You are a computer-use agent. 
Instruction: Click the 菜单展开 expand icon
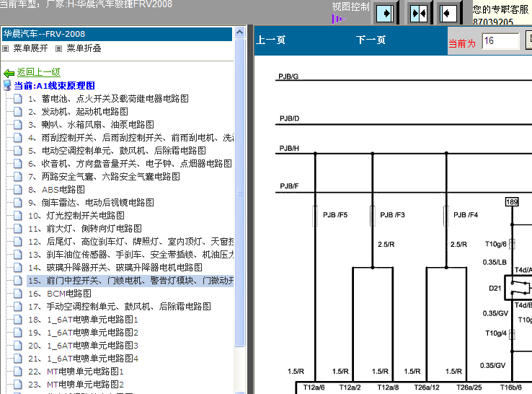coord(6,48)
